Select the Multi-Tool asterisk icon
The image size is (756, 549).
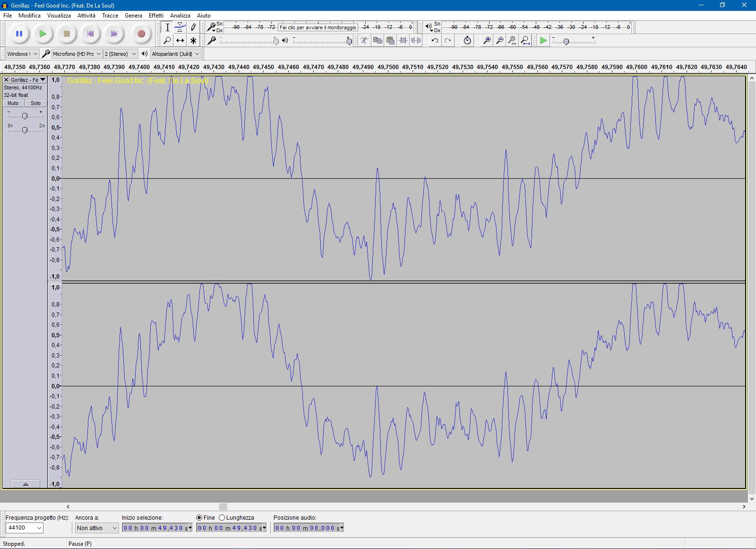(193, 41)
